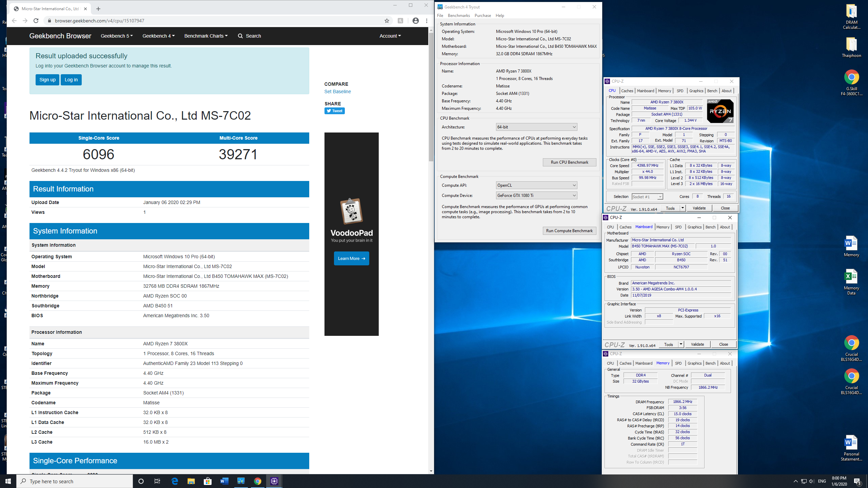Screen dimensions: 868x488
Task: Open Compute Device GeForce GTX 1080 Ti dropdown
Action: [536, 196]
